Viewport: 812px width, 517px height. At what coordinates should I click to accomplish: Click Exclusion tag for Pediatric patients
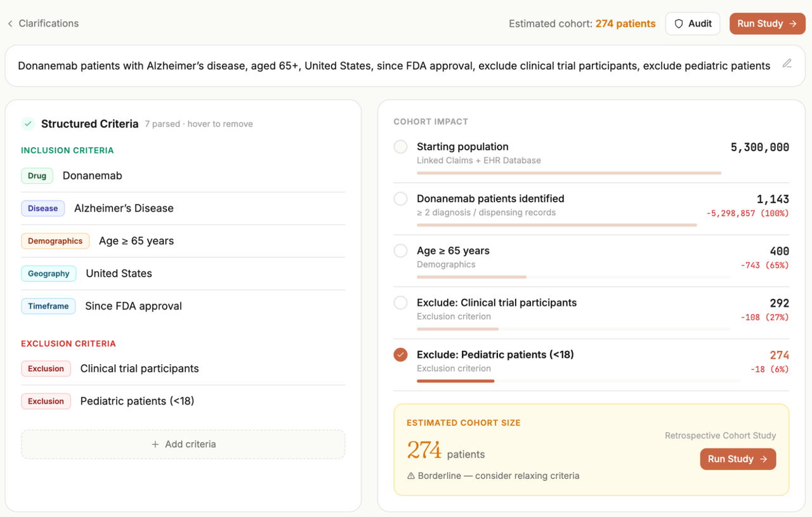point(46,401)
